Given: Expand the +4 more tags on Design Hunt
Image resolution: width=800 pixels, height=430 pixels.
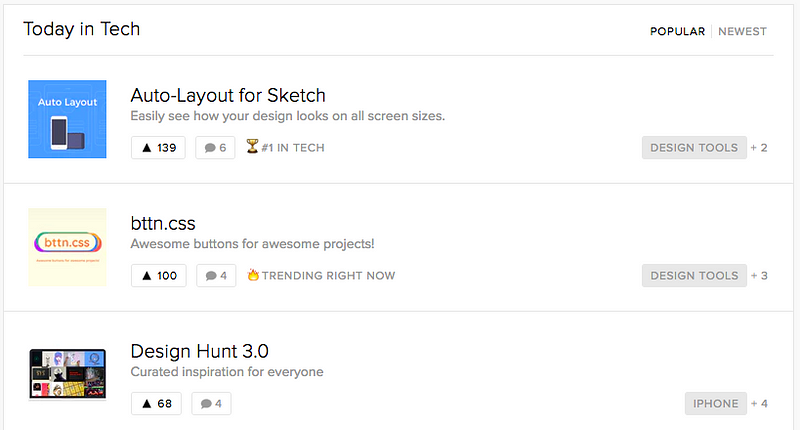Looking at the screenshot, I should pos(759,404).
